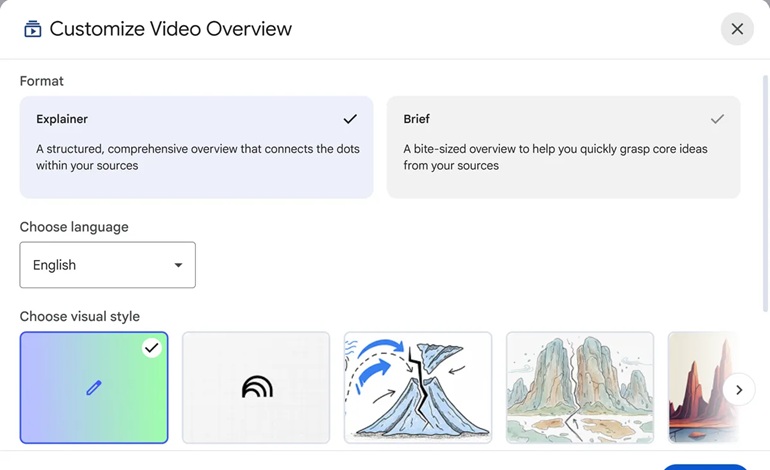Open the English language dropdown
770x470 pixels.
[107, 265]
